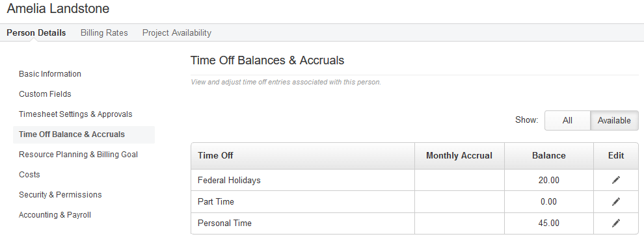Show All time off entries
Image resolution: width=644 pixels, height=241 pixels.
tap(567, 121)
